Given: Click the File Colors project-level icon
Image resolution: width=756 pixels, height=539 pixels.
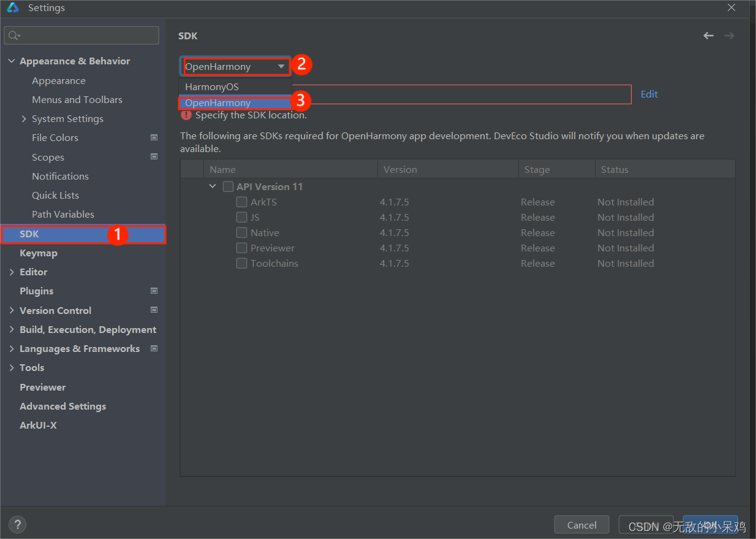Looking at the screenshot, I should click(154, 137).
